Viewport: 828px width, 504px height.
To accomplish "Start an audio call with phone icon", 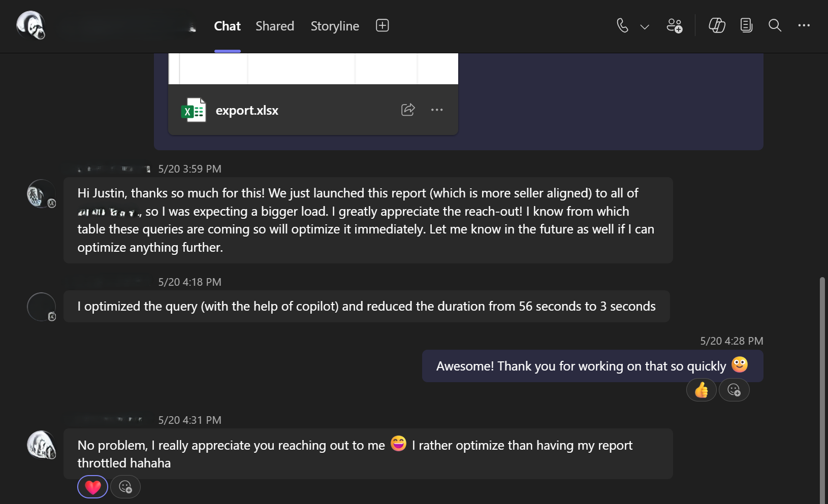I will point(622,25).
